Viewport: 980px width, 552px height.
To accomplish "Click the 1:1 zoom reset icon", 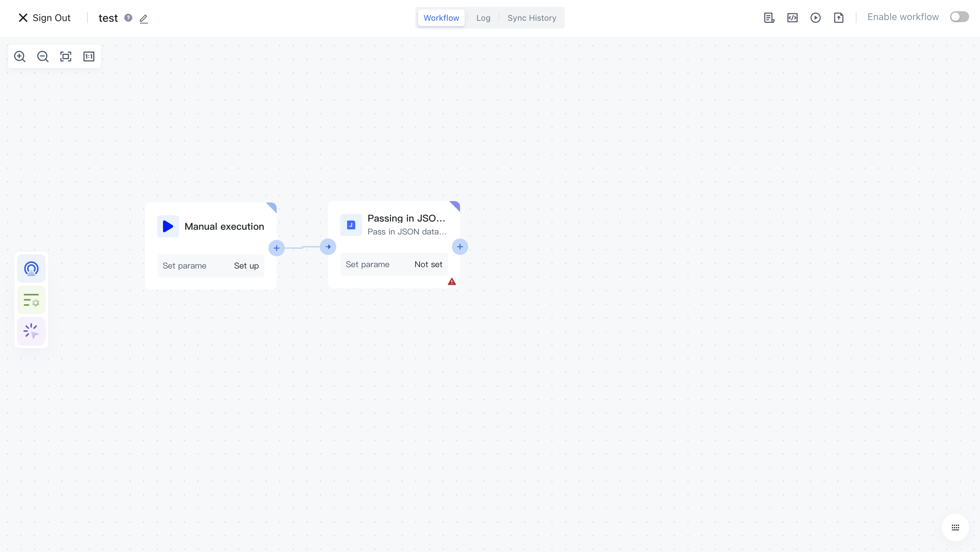I will pyautogui.click(x=88, y=56).
